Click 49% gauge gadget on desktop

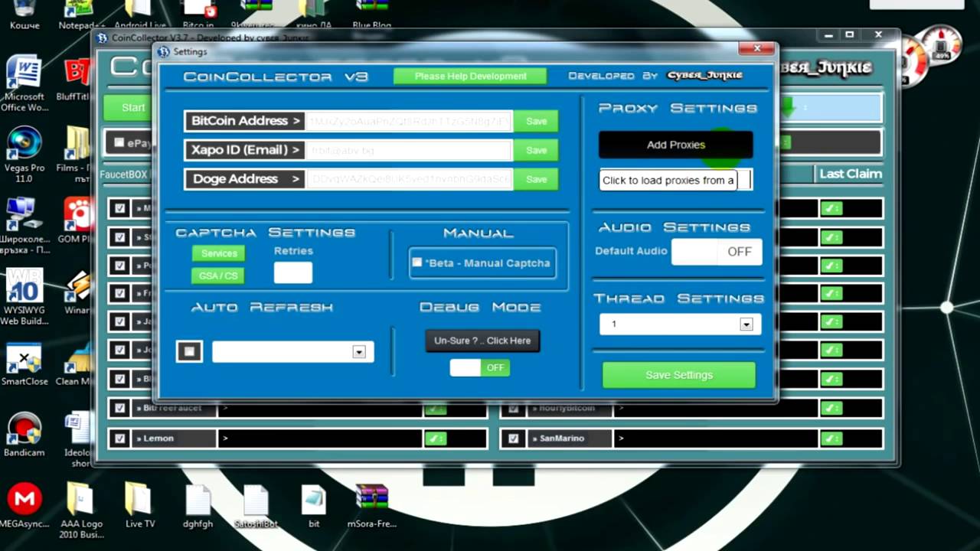[x=942, y=47]
